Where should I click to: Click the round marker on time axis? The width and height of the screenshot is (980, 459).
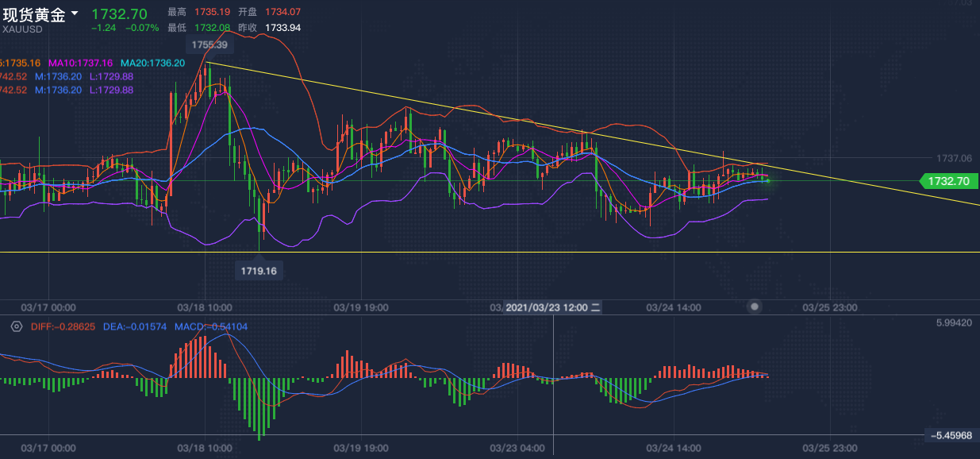755,306
